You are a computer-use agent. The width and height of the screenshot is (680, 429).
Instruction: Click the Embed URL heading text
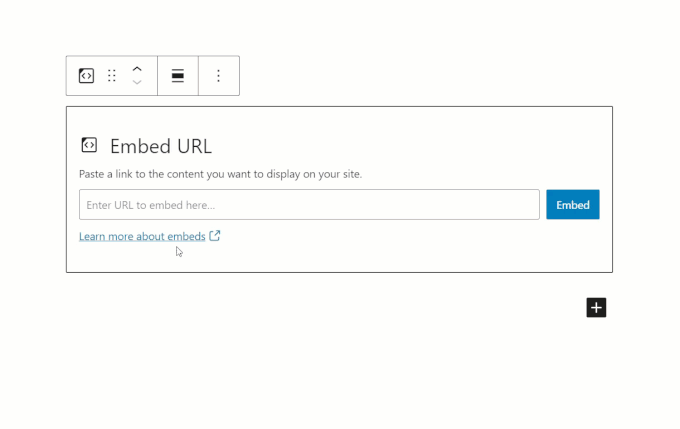click(x=161, y=146)
